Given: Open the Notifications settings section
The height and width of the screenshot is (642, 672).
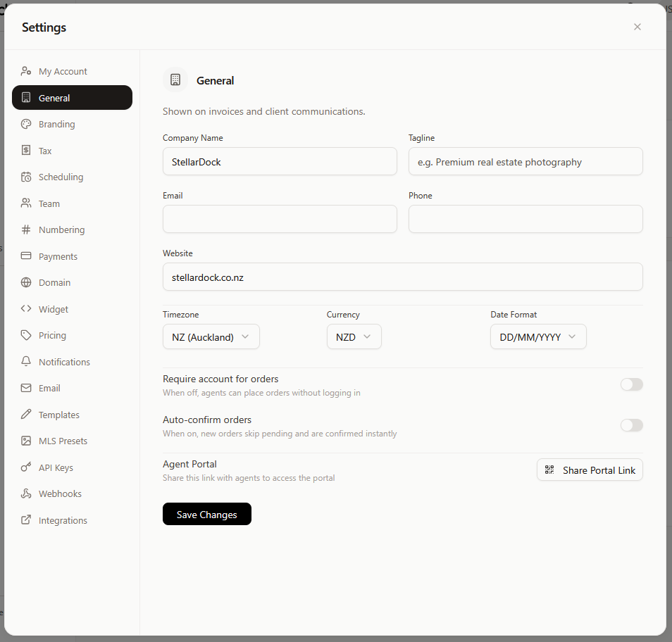Looking at the screenshot, I should [x=64, y=362].
